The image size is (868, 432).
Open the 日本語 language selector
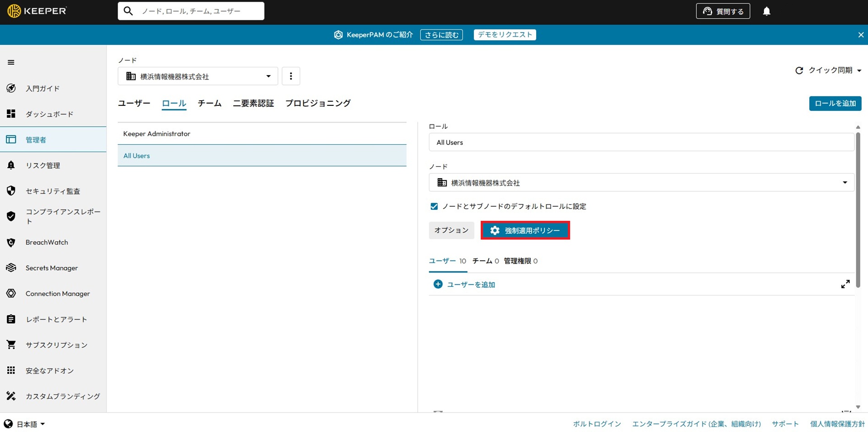pyautogui.click(x=25, y=424)
